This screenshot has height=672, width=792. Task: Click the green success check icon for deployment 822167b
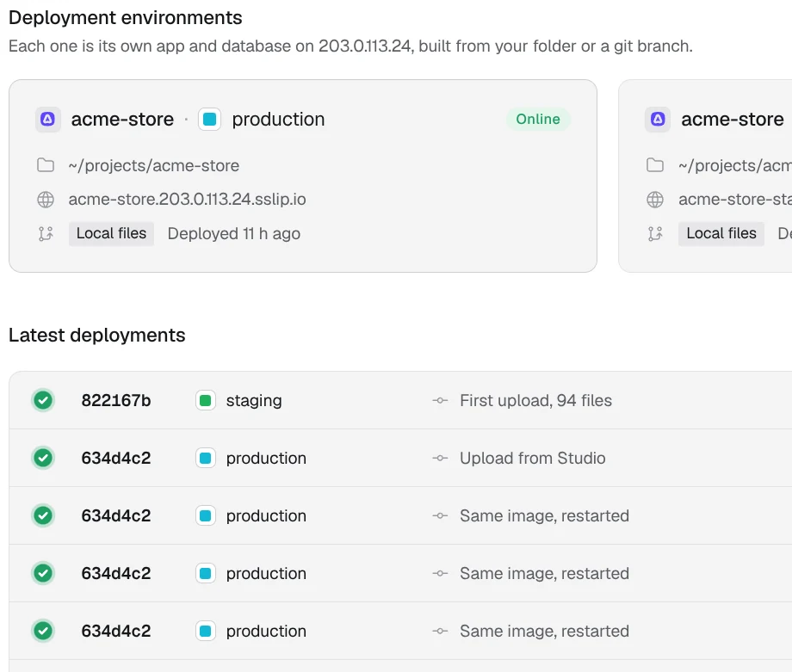[43, 401]
